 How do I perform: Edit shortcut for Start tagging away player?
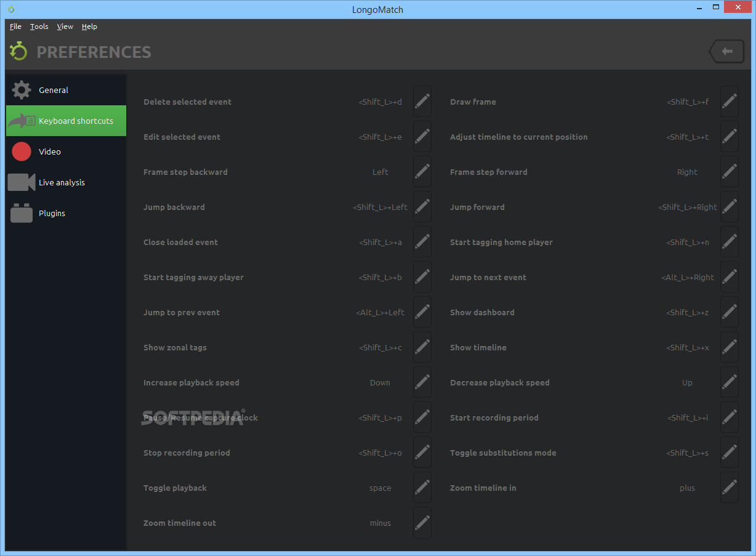tap(422, 277)
